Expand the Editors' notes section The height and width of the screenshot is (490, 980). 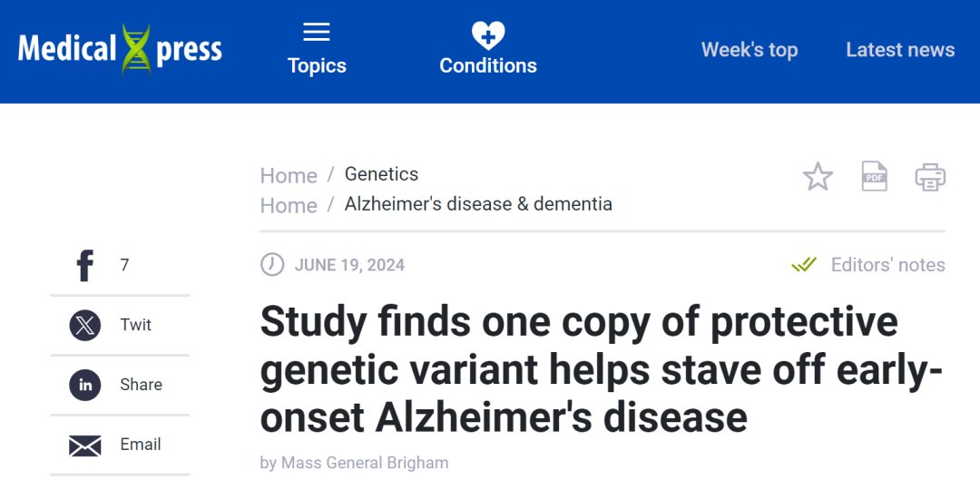pyautogui.click(x=887, y=265)
